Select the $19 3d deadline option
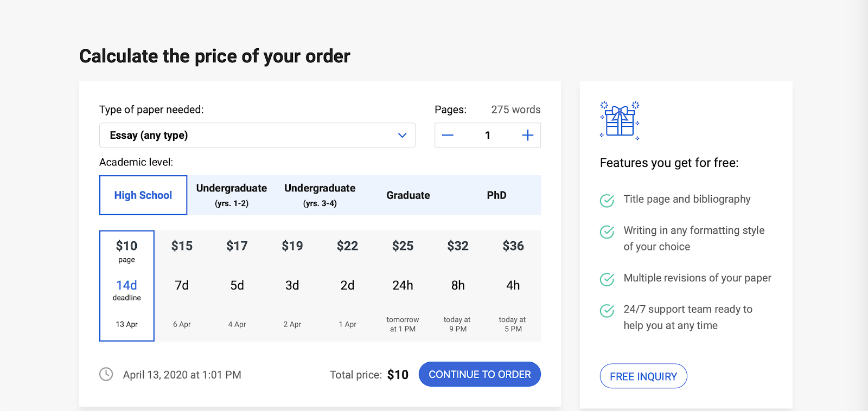 (x=292, y=285)
